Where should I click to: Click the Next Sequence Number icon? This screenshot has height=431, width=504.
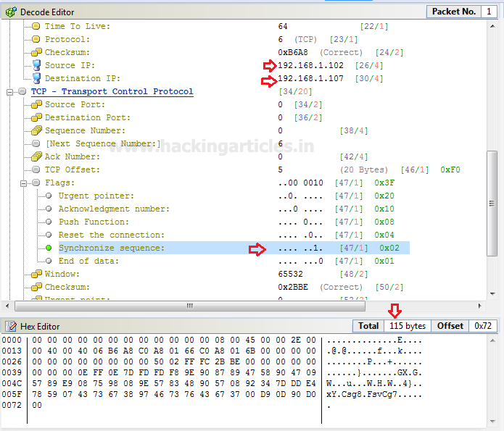click(x=36, y=143)
